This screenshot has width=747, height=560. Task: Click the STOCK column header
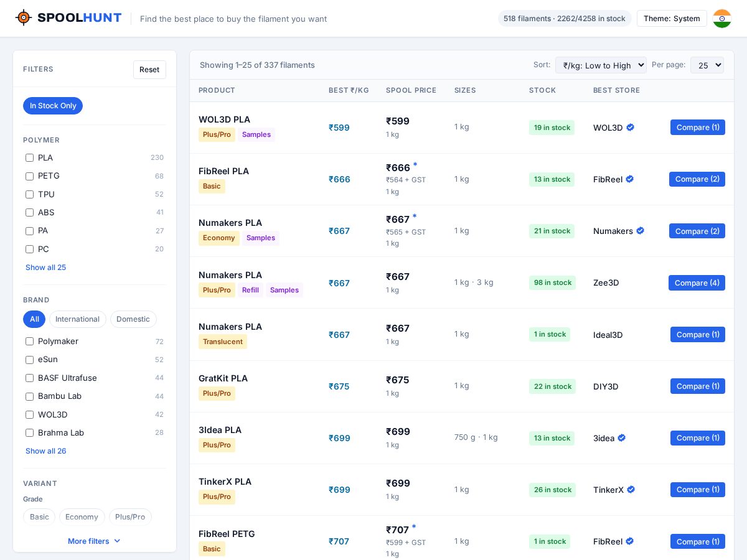pyautogui.click(x=542, y=90)
